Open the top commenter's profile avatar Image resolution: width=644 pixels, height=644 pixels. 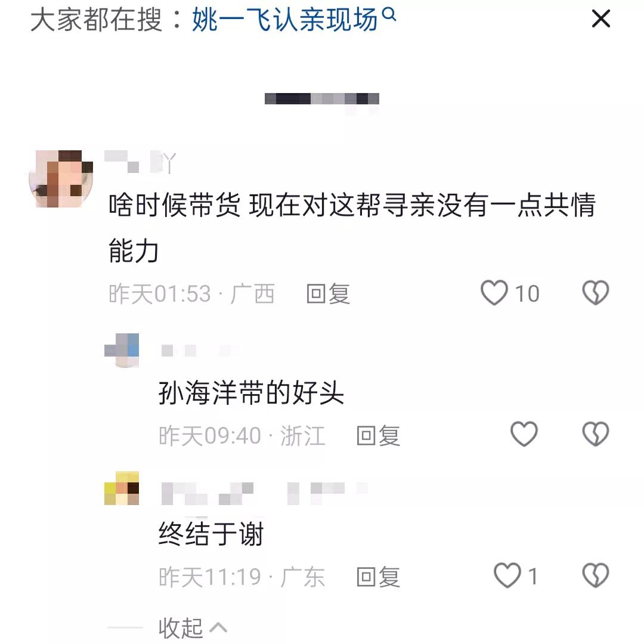click(61, 179)
